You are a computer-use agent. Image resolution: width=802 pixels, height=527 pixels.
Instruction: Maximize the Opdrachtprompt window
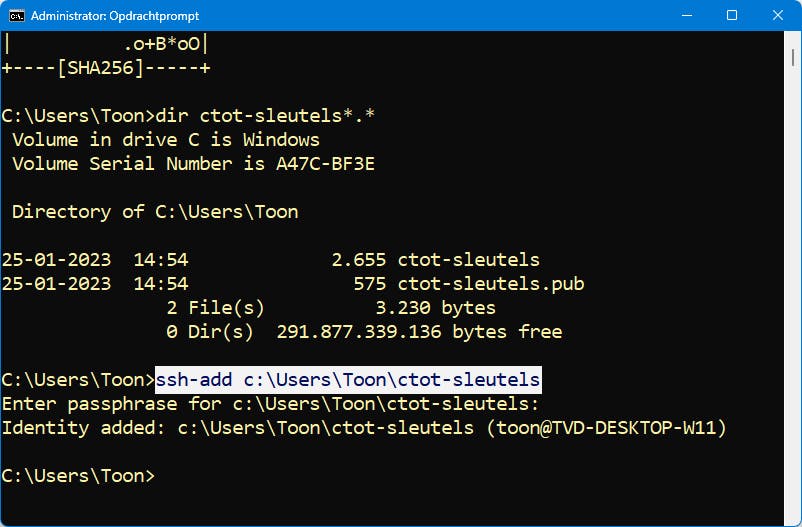point(732,16)
